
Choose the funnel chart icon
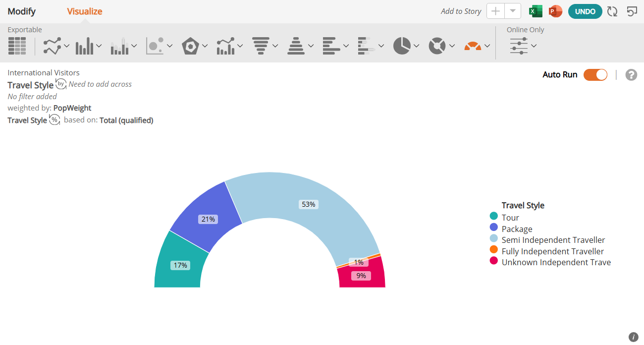point(261,46)
